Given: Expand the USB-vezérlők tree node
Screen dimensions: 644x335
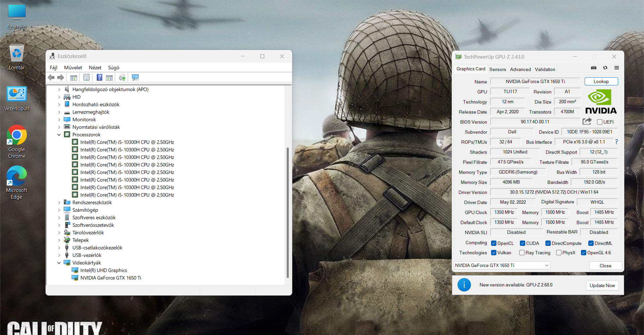Looking at the screenshot, I should coord(59,255).
